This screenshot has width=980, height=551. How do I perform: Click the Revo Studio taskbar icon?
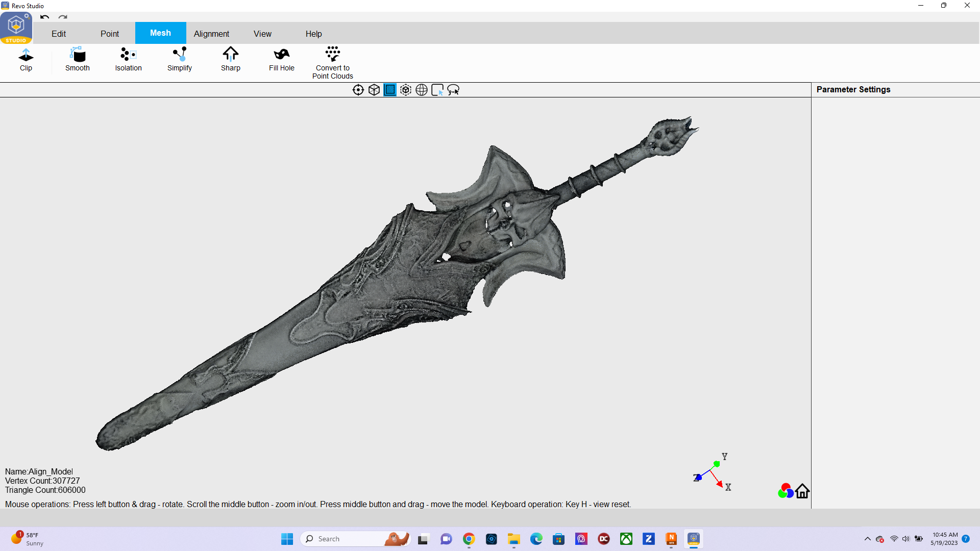pos(694,539)
